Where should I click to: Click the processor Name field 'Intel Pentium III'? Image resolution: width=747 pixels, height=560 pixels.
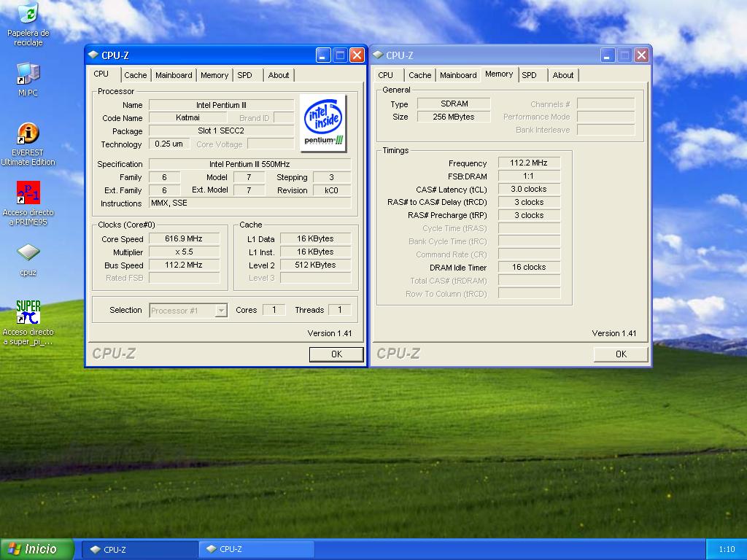click(221, 105)
